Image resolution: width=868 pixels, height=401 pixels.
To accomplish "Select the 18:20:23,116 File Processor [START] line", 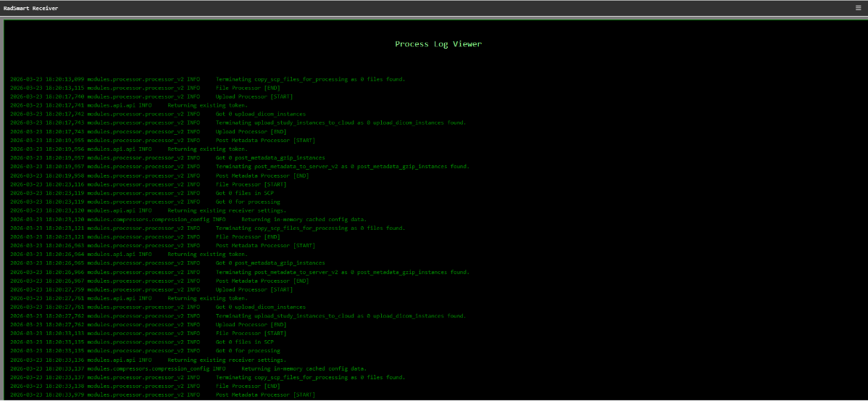I will point(149,184).
